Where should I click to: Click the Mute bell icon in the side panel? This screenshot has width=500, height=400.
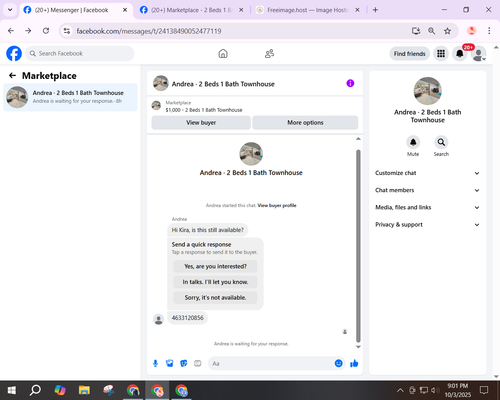413,142
